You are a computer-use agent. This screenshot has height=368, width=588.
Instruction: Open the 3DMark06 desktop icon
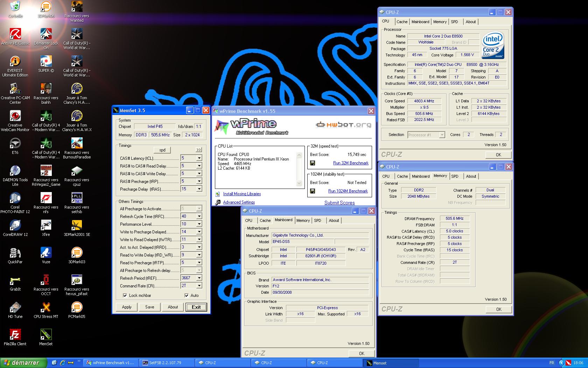(x=46, y=9)
